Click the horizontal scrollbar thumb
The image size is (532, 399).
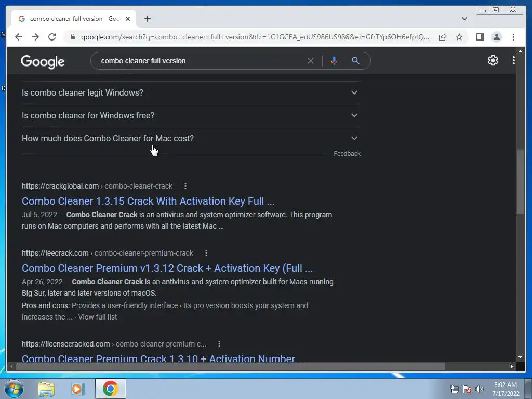[230, 366]
